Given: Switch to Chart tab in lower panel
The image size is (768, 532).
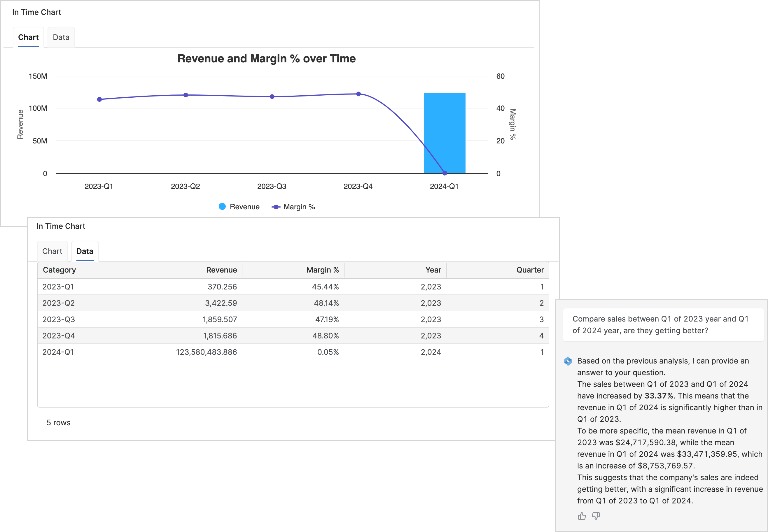Looking at the screenshot, I should pyautogui.click(x=52, y=251).
